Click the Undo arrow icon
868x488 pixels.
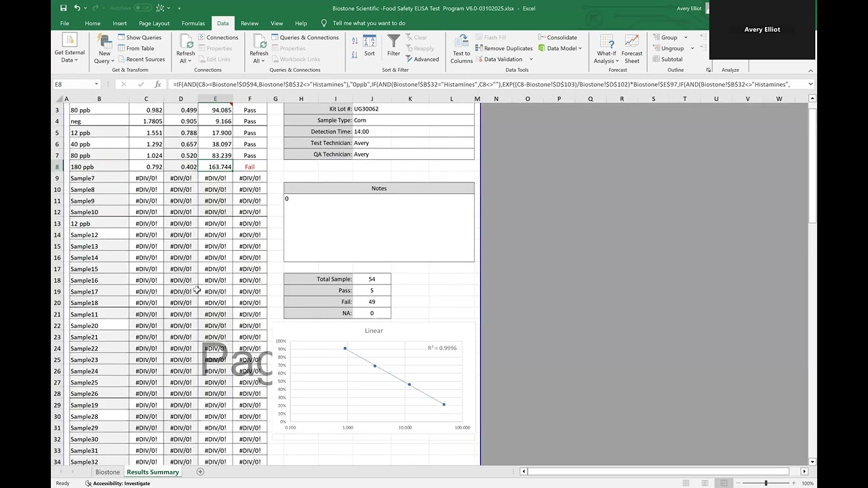coord(77,8)
